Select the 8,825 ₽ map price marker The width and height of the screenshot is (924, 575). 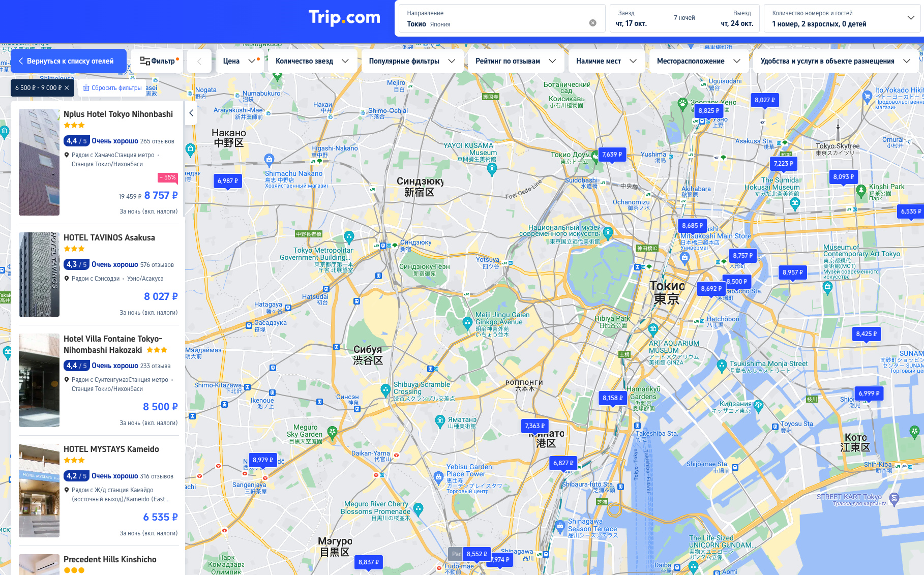point(708,111)
